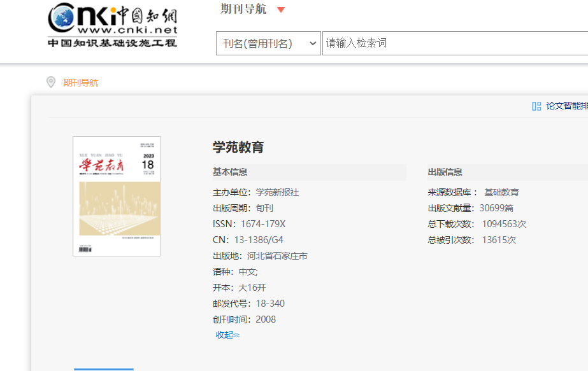Select the 创刊时间 value 2008
This screenshot has height=371, width=588.
click(x=266, y=319)
